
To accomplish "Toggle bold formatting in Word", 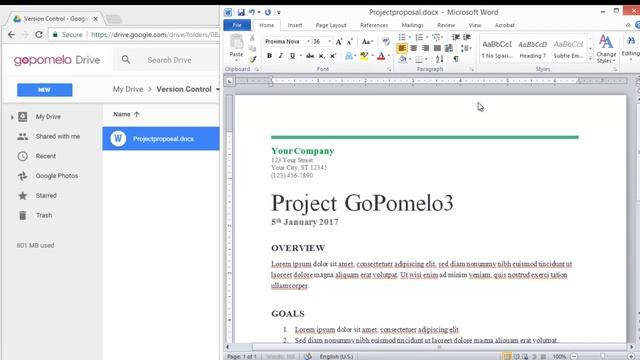I will 269,56.
